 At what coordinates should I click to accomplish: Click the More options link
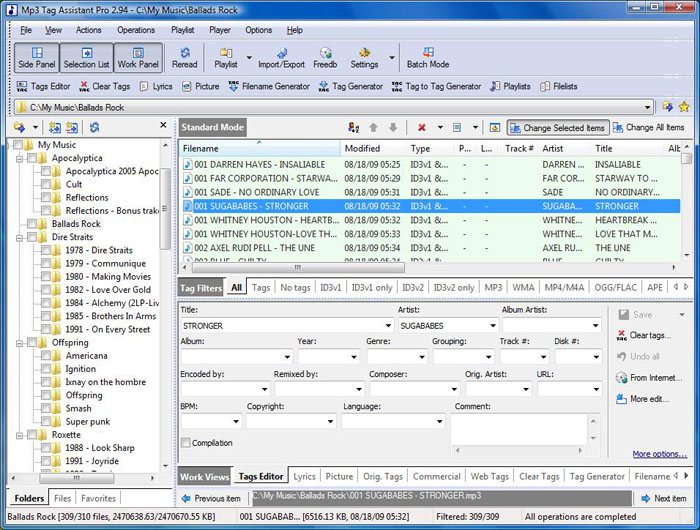pyautogui.click(x=659, y=454)
